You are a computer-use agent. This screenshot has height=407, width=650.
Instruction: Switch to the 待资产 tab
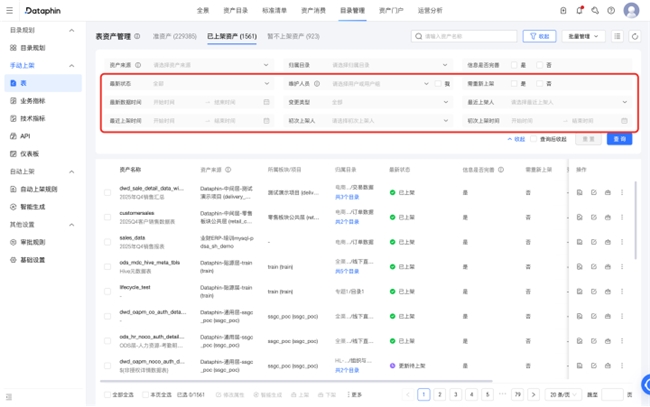(174, 36)
